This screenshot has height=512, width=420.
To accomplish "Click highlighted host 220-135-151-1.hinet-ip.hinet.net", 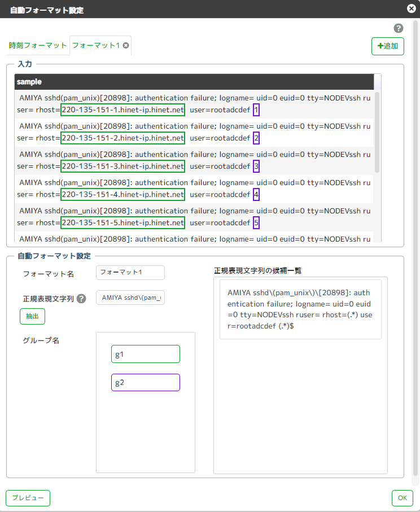I will [123, 110].
